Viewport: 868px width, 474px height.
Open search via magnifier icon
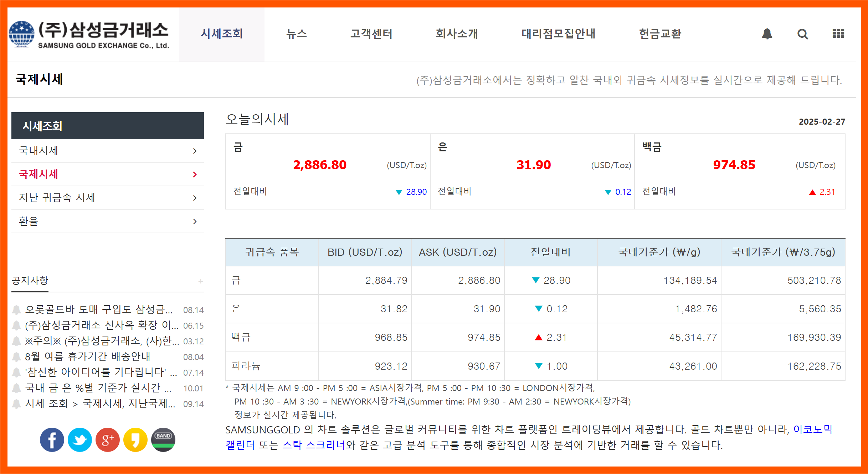[x=802, y=34]
